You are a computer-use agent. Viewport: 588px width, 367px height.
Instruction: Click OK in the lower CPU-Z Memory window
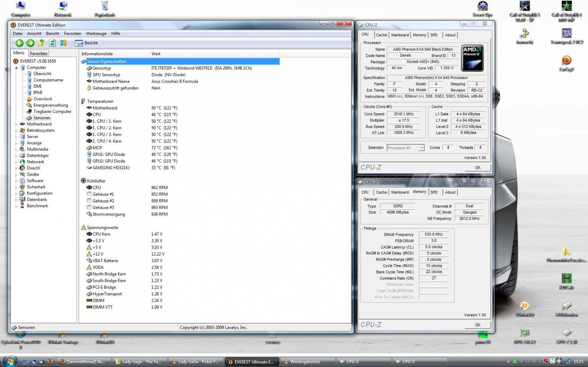click(478, 325)
